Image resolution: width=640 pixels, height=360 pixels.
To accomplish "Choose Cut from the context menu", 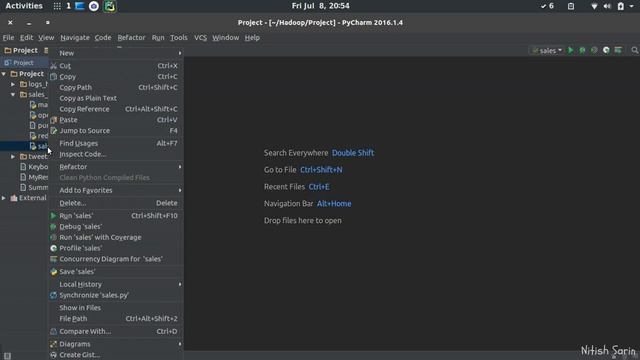I will click(116, 66).
